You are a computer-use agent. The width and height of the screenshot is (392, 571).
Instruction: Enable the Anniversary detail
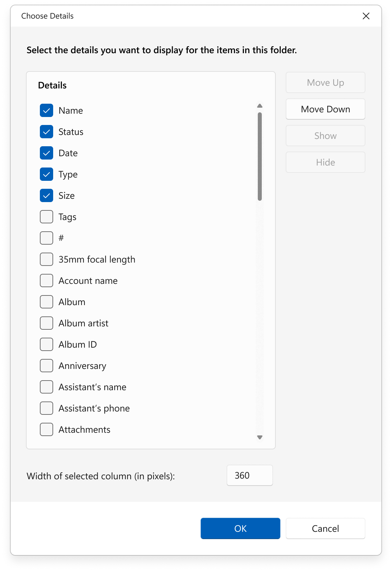pos(46,366)
